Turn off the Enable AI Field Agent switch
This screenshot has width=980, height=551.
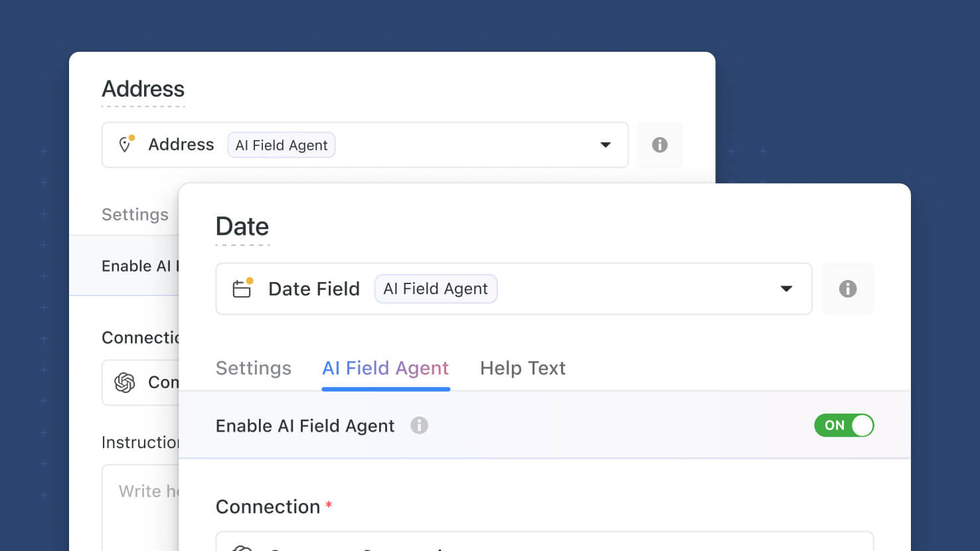point(844,426)
